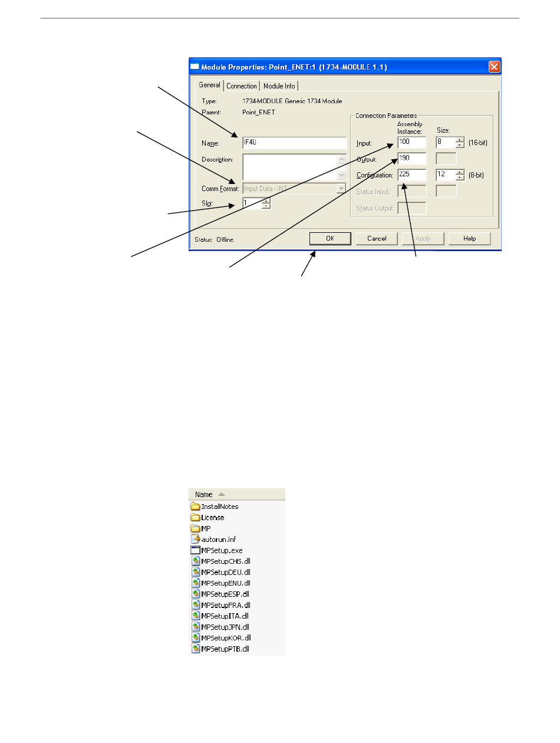Sort file list by Name column header

click(x=204, y=495)
